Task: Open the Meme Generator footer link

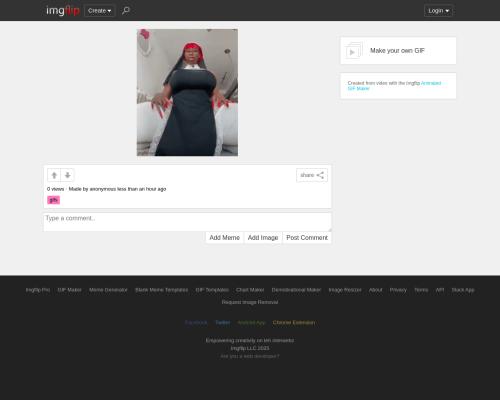Action: click(x=108, y=290)
